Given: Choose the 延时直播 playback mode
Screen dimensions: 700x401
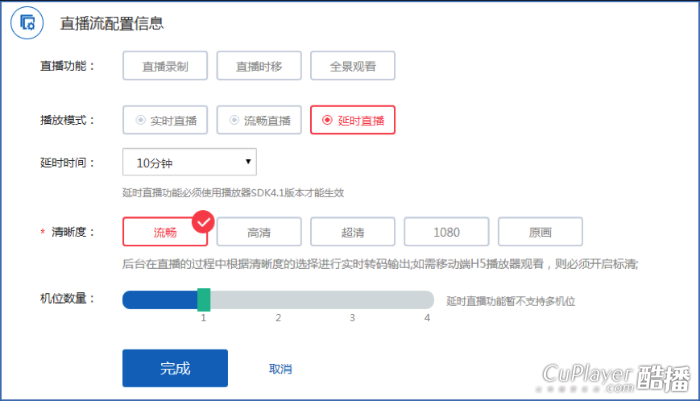Looking at the screenshot, I should point(352,120).
